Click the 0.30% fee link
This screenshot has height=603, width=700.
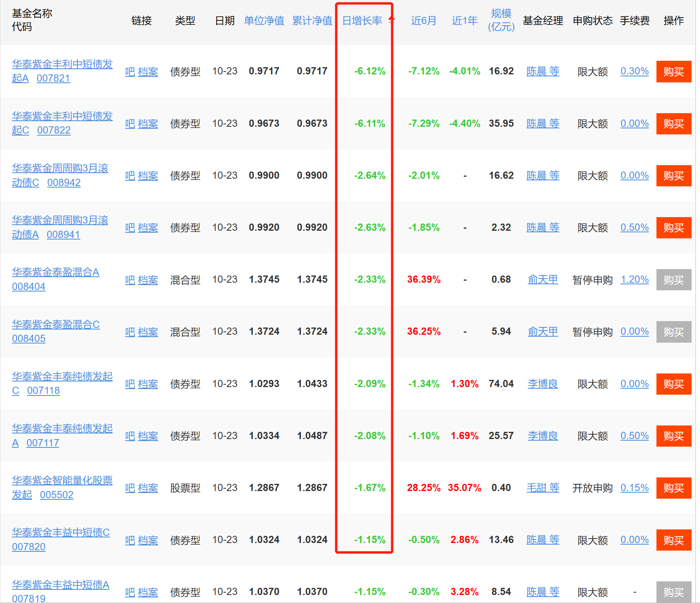tap(634, 71)
